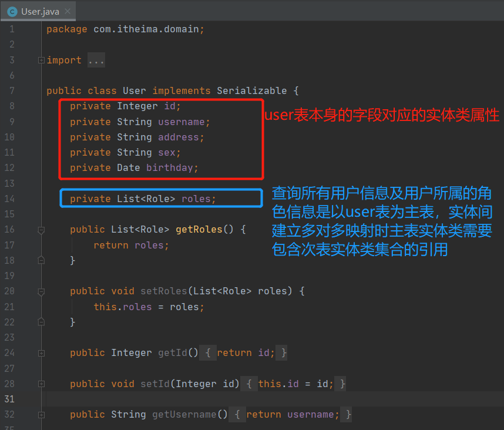Image resolution: width=504 pixels, height=430 pixels.
Task: Expand the folded setId method at line 28
Action: click(41, 384)
